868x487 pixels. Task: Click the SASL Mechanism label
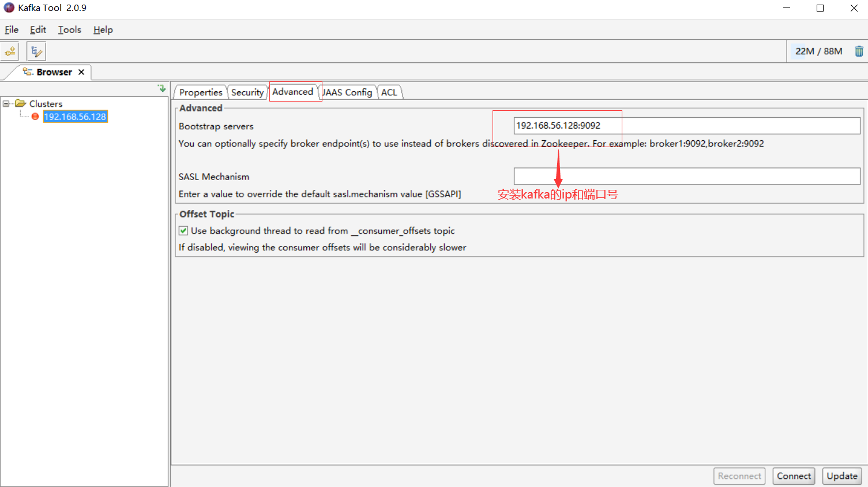(x=214, y=177)
